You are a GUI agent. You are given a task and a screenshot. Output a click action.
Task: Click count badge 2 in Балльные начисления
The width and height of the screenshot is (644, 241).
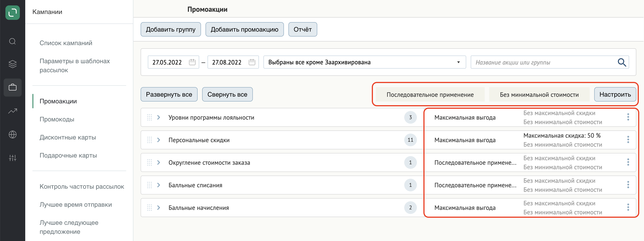[410, 207]
